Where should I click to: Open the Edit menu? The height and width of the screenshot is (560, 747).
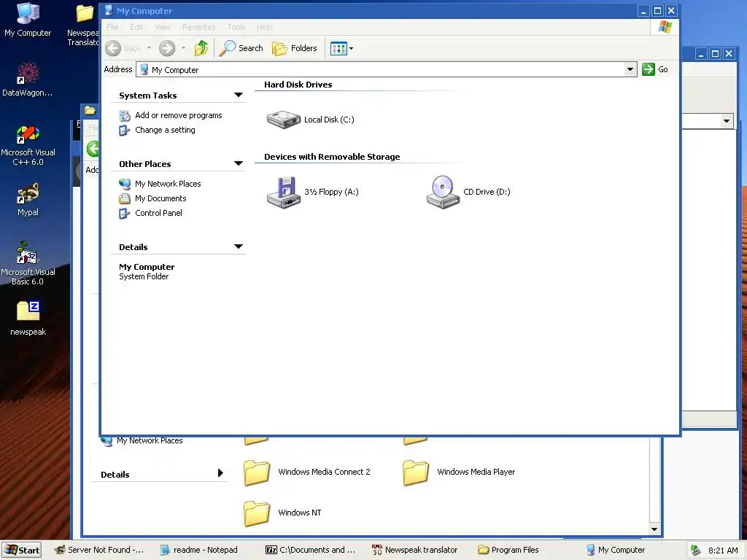[136, 27]
